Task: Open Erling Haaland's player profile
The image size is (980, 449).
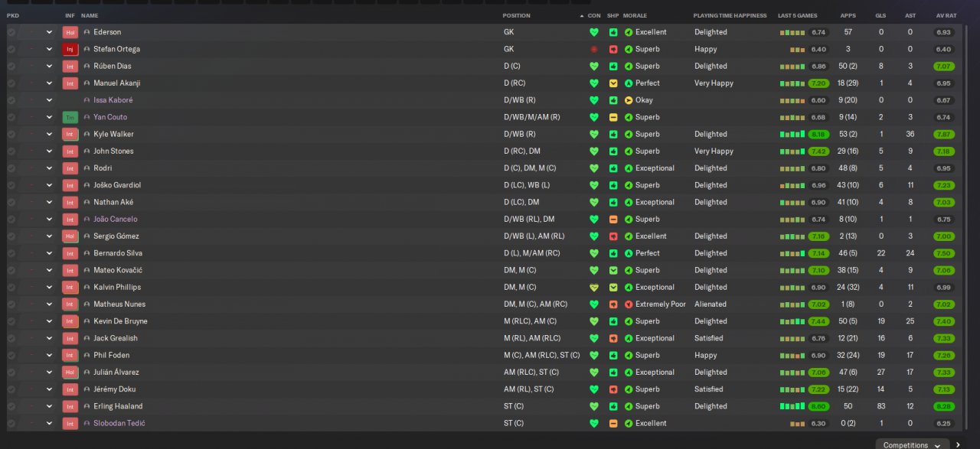Action: (118, 406)
